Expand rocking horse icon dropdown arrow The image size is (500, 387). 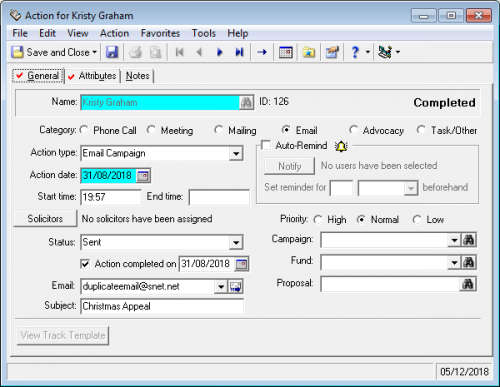pos(398,52)
